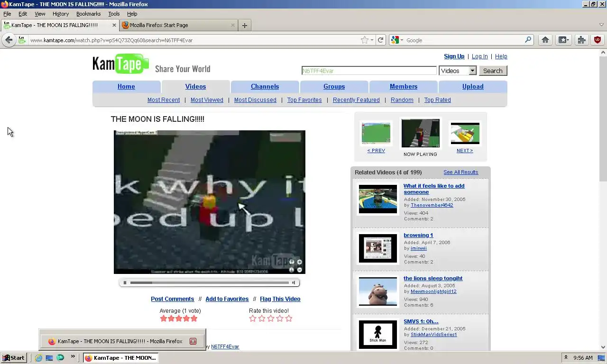Image resolution: width=607 pixels, height=364 pixels.
Task: Open the File menu
Action: point(7,14)
